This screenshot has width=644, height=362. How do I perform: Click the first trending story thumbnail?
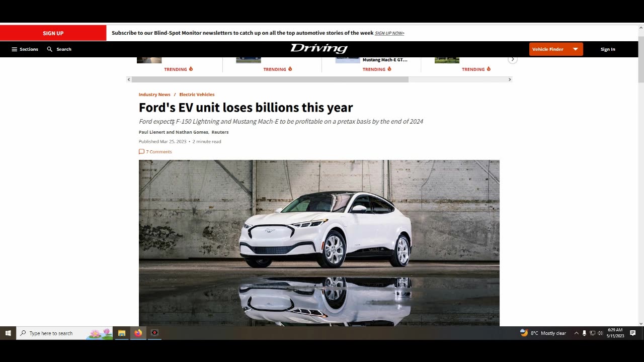[x=149, y=60]
